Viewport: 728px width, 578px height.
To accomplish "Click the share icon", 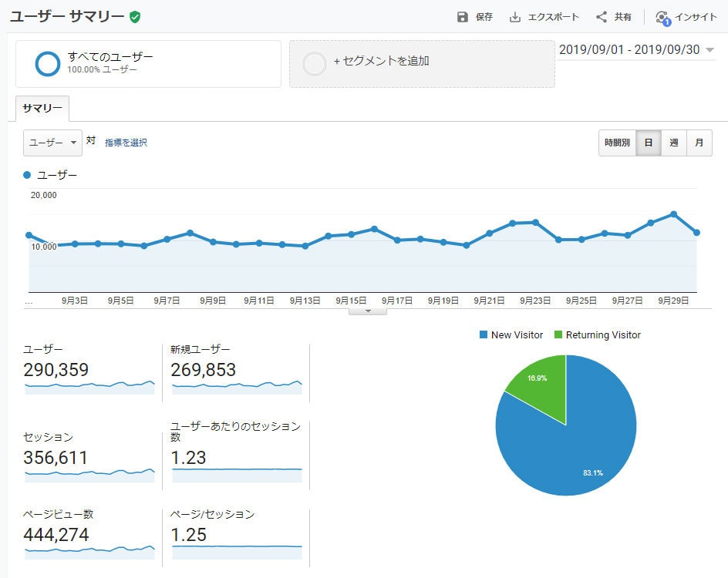I will point(602,17).
